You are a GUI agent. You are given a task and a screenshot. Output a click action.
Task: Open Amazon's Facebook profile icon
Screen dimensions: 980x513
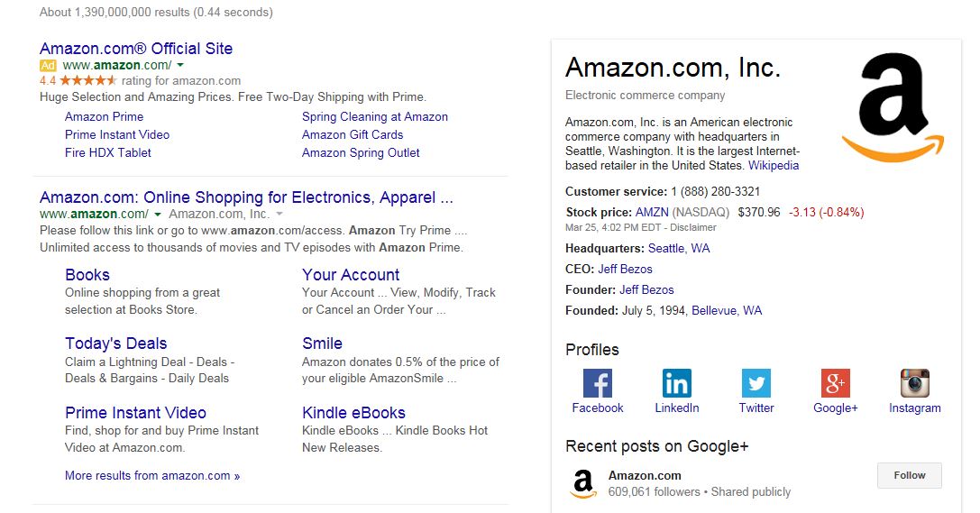[598, 383]
